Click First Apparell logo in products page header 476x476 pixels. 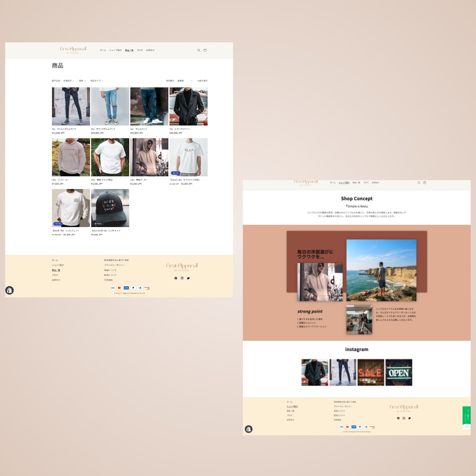tap(73, 50)
